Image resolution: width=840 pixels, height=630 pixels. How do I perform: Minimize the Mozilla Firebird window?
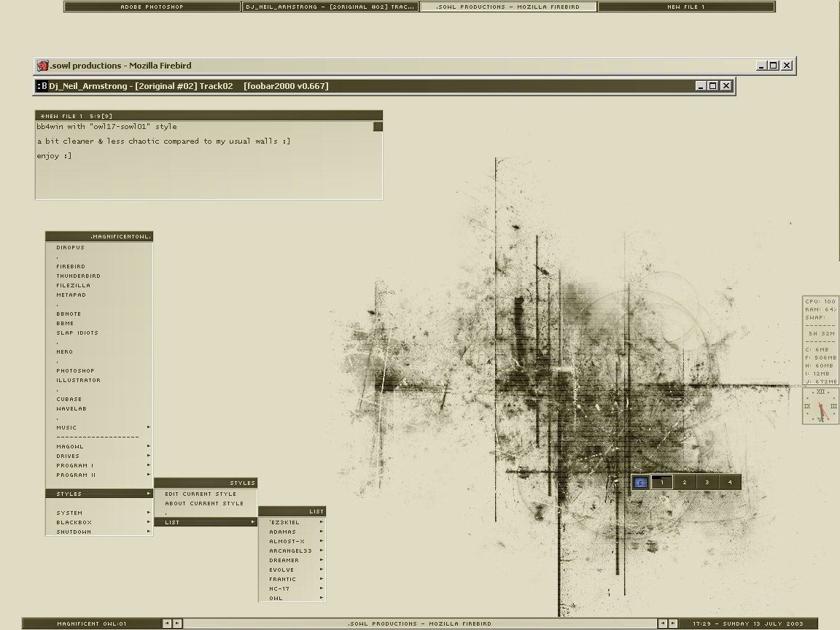tap(761, 66)
